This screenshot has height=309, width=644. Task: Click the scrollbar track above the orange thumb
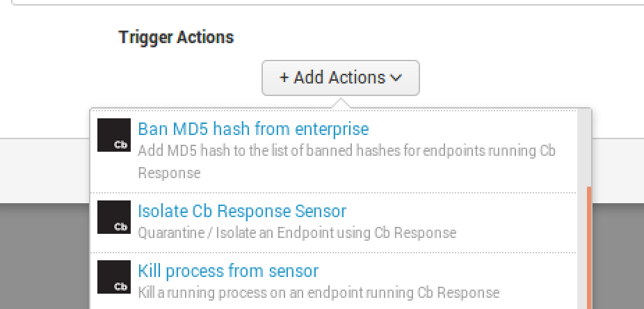click(x=588, y=146)
